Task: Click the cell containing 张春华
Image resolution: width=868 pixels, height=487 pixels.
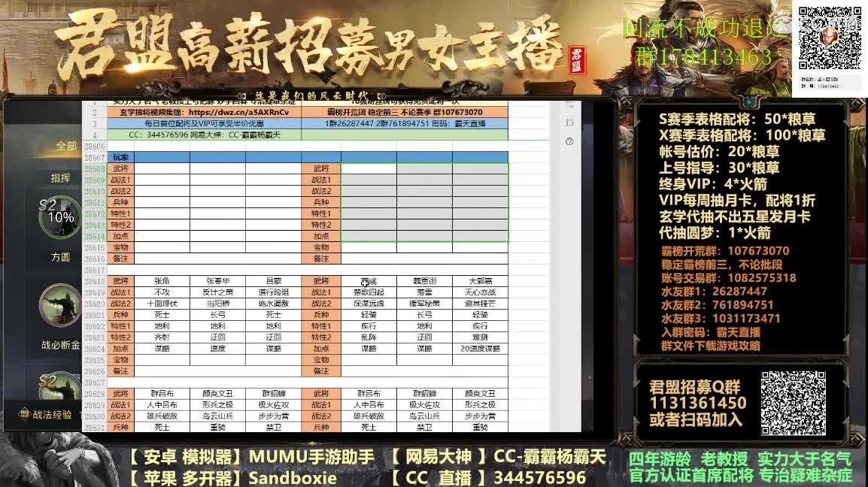Action: (217, 281)
